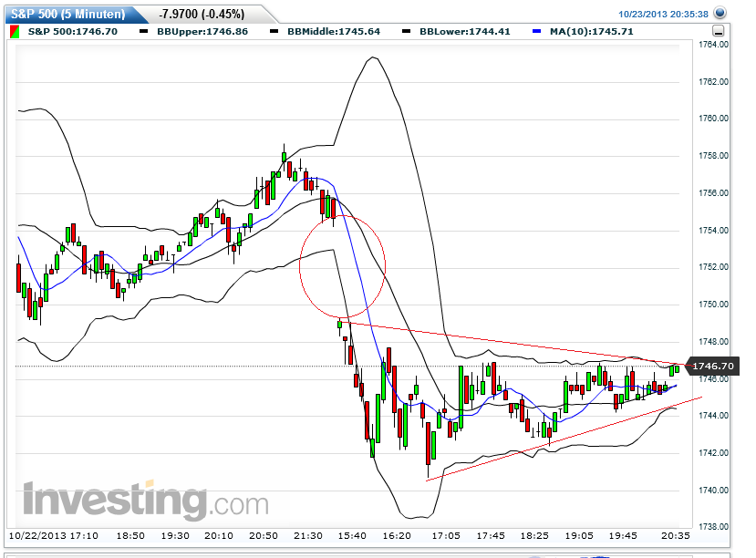Click the globe icon beside the timestamp
Screen dimensions: 756x558
pos(720,13)
